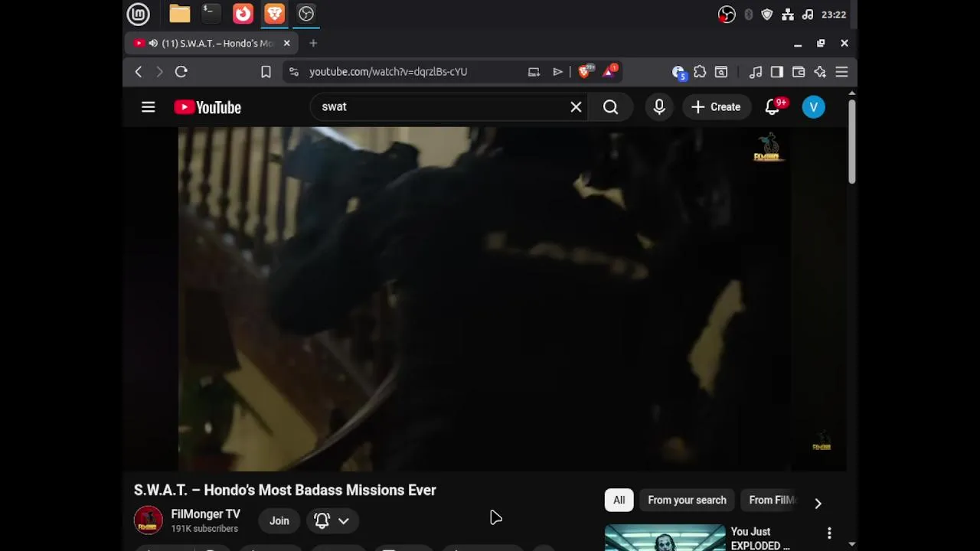Open the three-dot menu for 'You Just EXPLODED'
Image resolution: width=980 pixels, height=551 pixels.
click(829, 533)
